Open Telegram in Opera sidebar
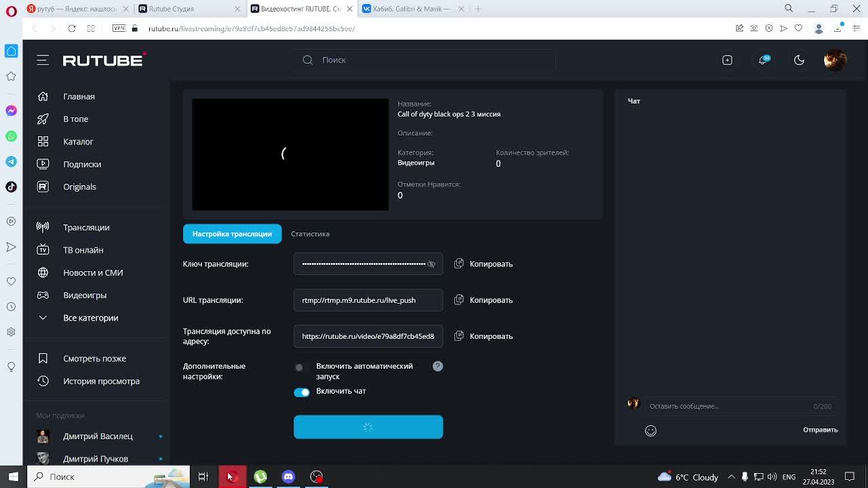Screen dimensions: 868x488 tap(12, 161)
